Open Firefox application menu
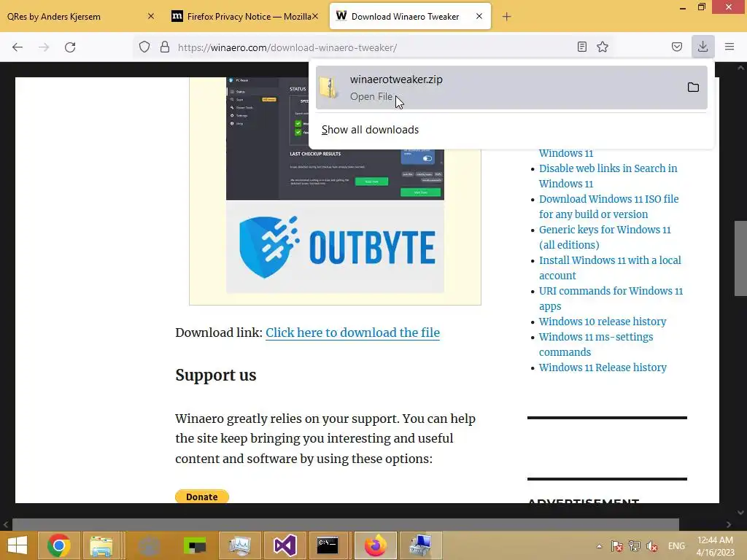 729,47
